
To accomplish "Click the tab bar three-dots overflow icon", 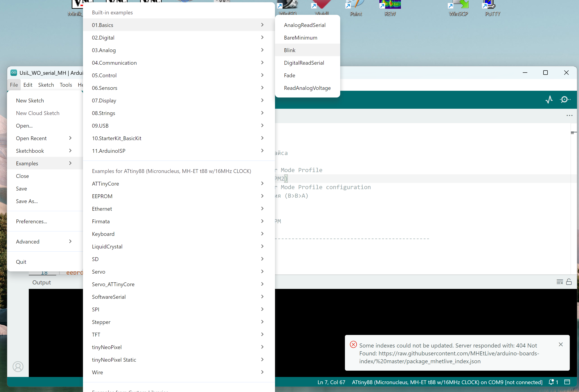I will coord(569,115).
